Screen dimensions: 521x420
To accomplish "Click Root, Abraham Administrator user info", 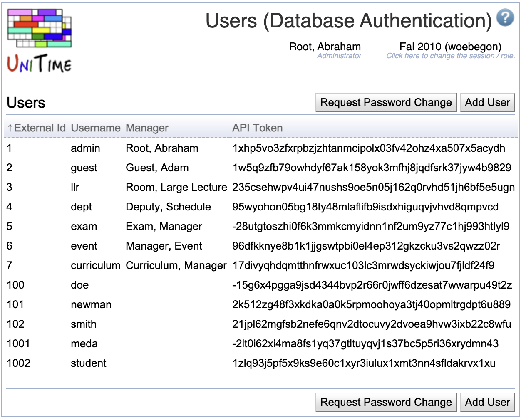I will pos(325,50).
